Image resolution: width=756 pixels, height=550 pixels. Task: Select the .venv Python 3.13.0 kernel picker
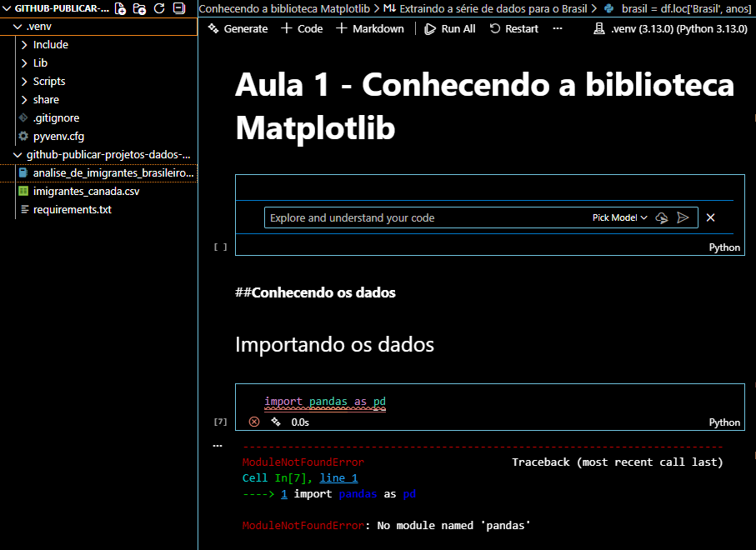click(666, 28)
